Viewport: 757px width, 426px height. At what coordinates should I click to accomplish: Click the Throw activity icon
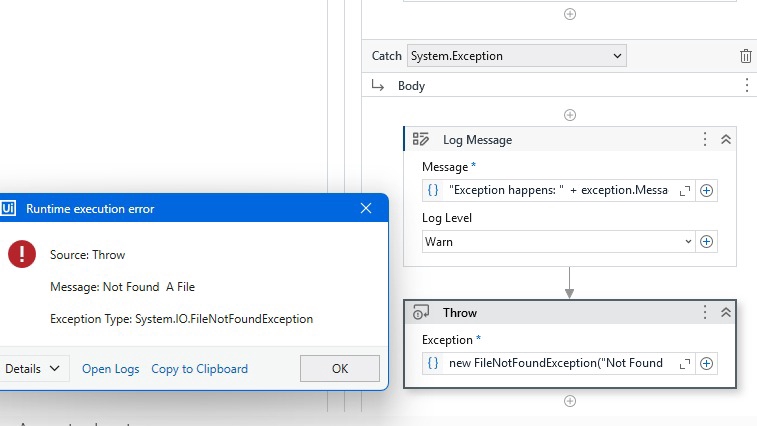[x=421, y=312]
